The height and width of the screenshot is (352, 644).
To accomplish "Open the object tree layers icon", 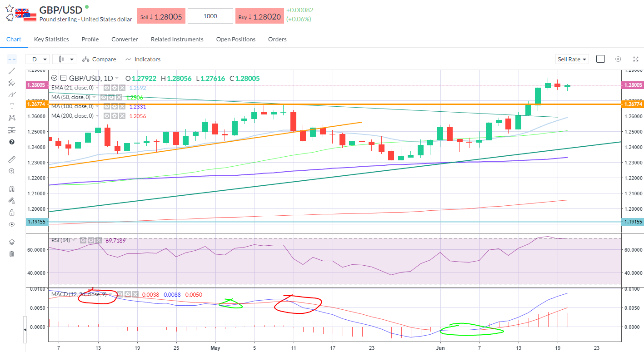I will click(12, 242).
